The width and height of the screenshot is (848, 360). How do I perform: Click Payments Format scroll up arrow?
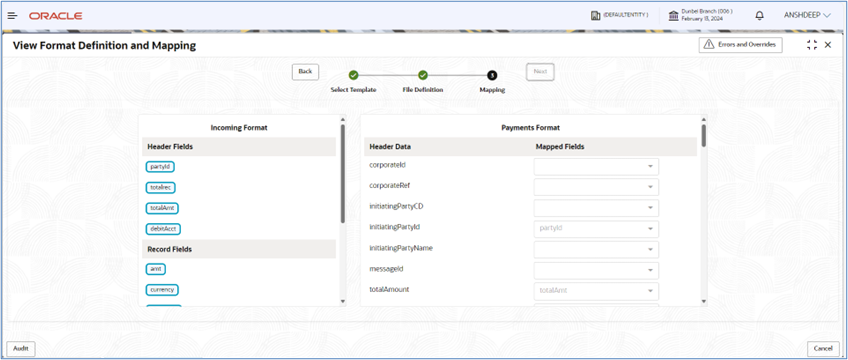coord(703,119)
